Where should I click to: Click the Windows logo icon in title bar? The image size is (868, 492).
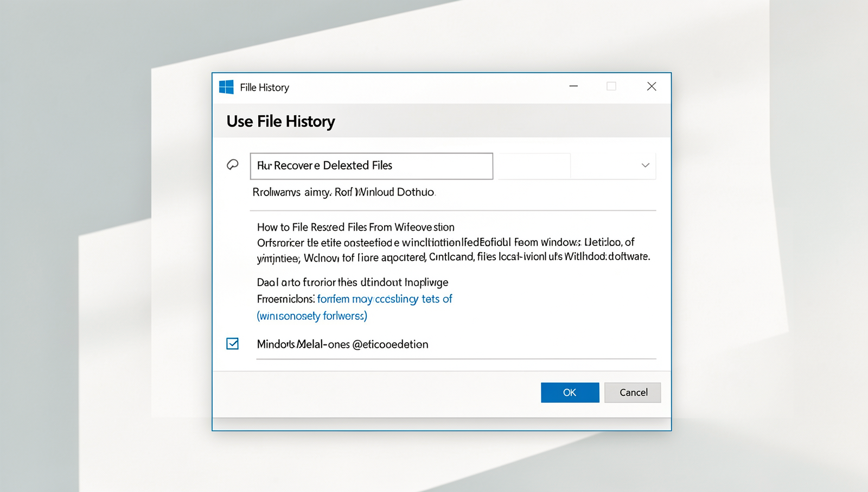coord(226,87)
